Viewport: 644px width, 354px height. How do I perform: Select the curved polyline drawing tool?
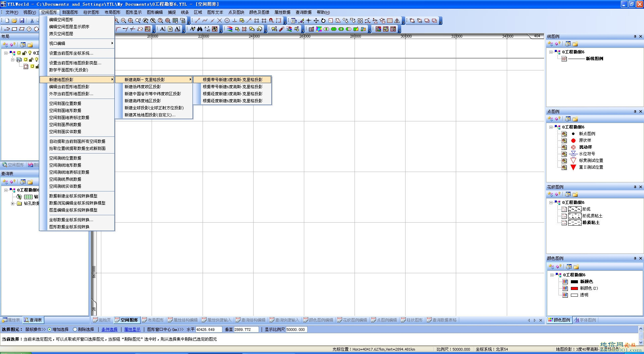[205, 20]
